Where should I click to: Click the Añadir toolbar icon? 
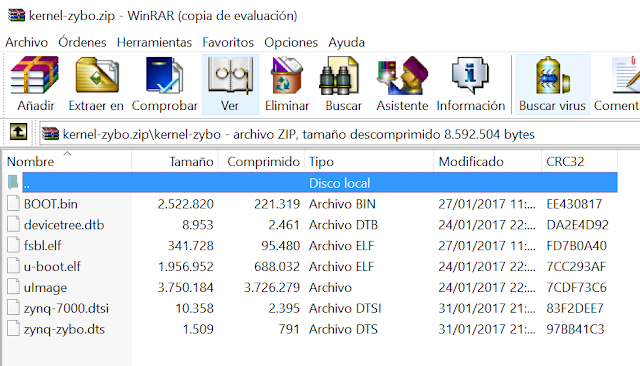click(x=35, y=75)
